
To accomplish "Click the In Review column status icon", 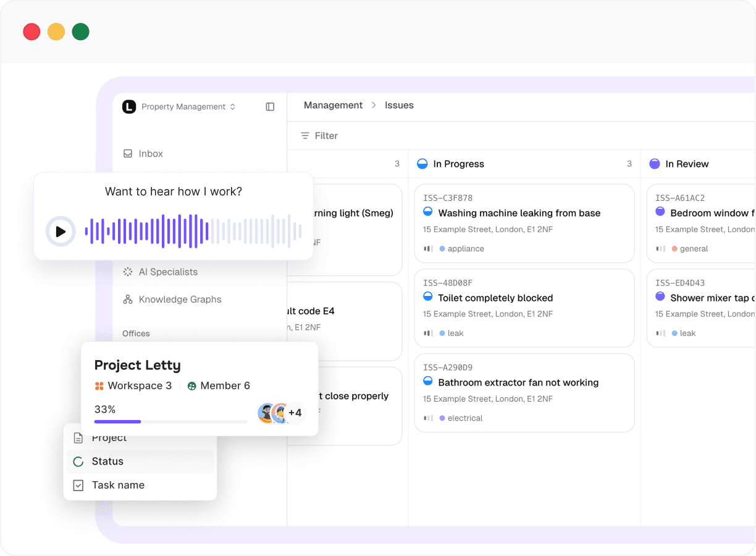I will (655, 164).
